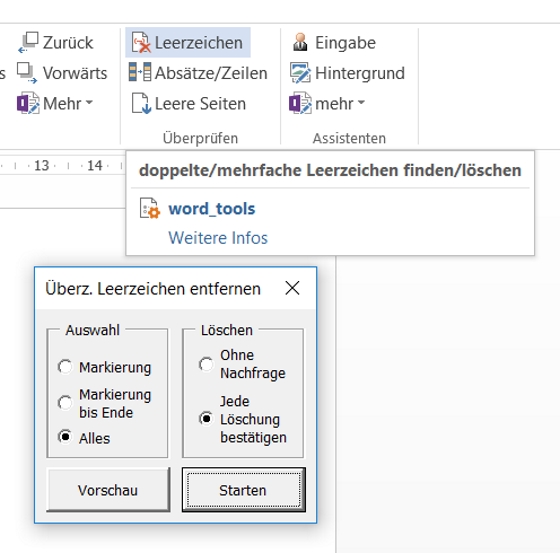The image size is (560, 553).
Task: Click the Absätze/Zeilen icon
Action: 140,72
